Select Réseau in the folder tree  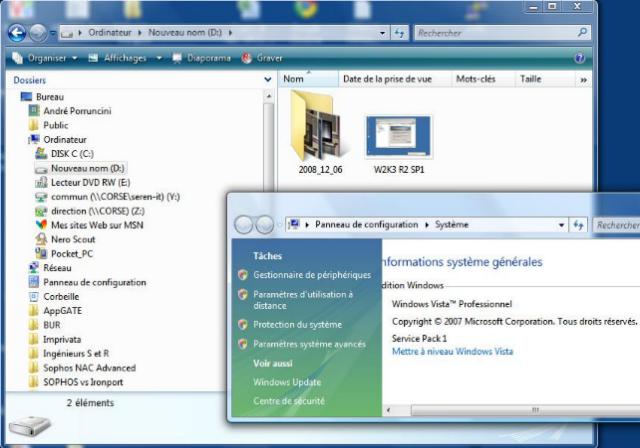point(50,268)
